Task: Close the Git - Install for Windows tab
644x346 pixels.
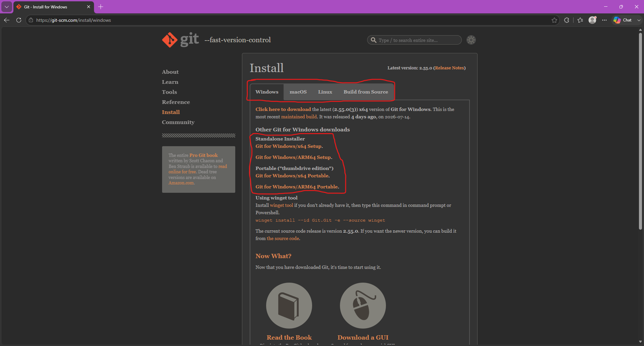Action: click(89, 7)
